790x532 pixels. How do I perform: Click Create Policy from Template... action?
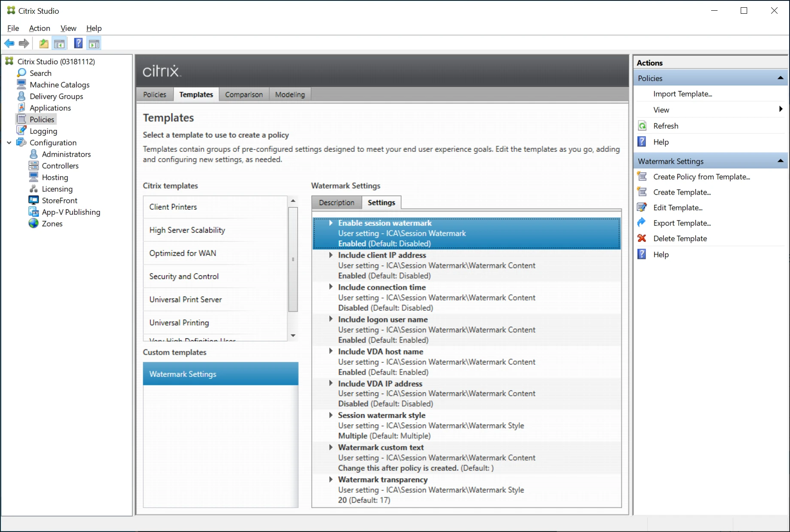tap(702, 177)
